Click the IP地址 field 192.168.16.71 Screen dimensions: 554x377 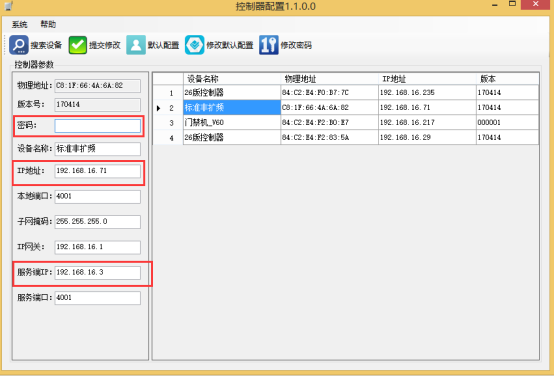click(98, 171)
